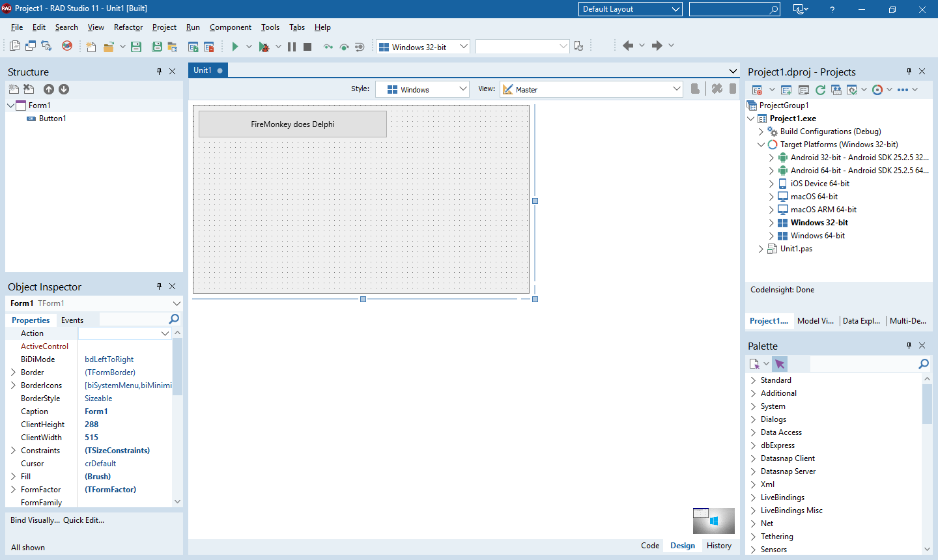
Task: Click the Step Over debug icon
Action: 344,46
